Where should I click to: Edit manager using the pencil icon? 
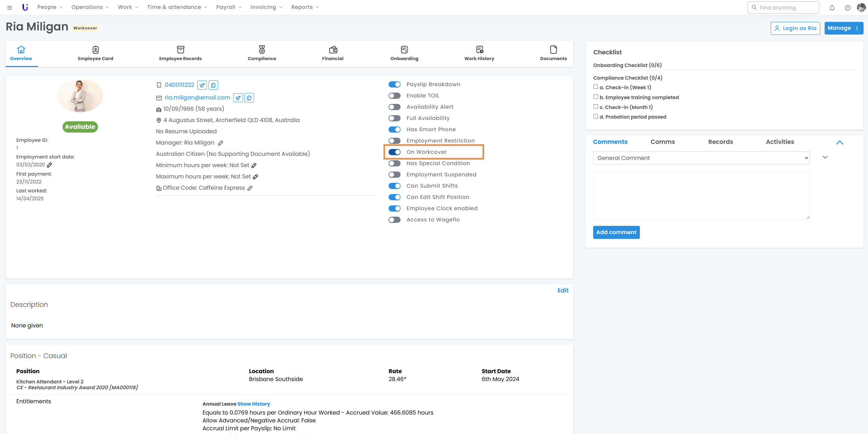221,143
